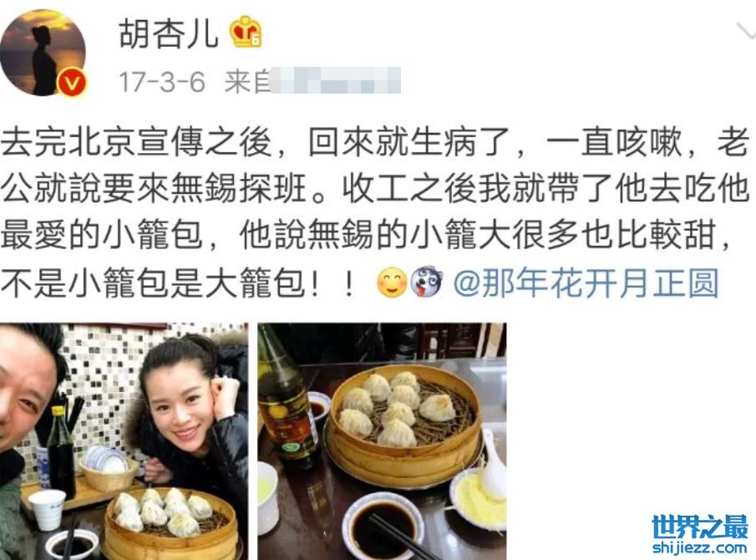The width and height of the screenshot is (756, 560).
Task: Open the couple selfie photo thumbnail
Action: [x=124, y=441]
